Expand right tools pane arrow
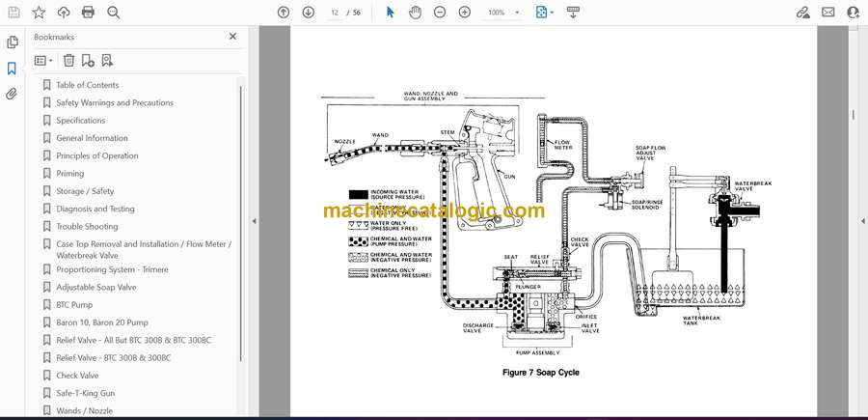 coord(862,221)
